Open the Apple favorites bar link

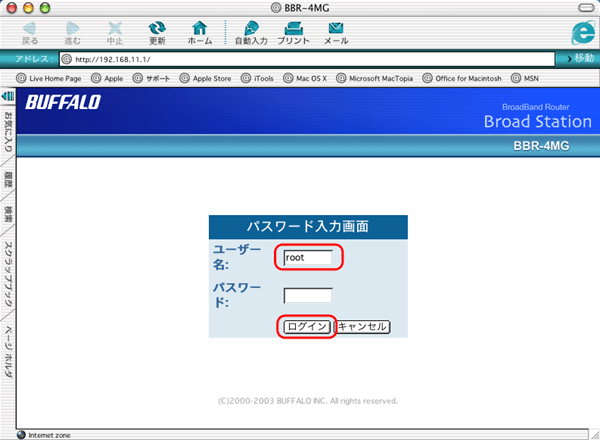(x=107, y=78)
